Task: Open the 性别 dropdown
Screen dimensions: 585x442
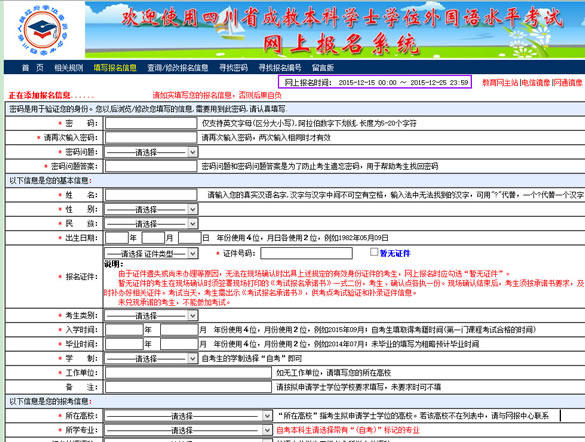Action: pos(151,209)
